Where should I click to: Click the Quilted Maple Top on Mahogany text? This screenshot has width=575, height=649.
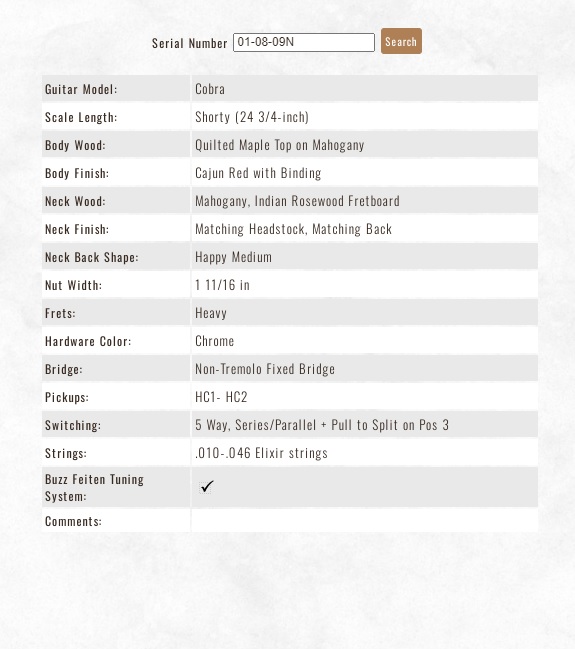[279, 145]
